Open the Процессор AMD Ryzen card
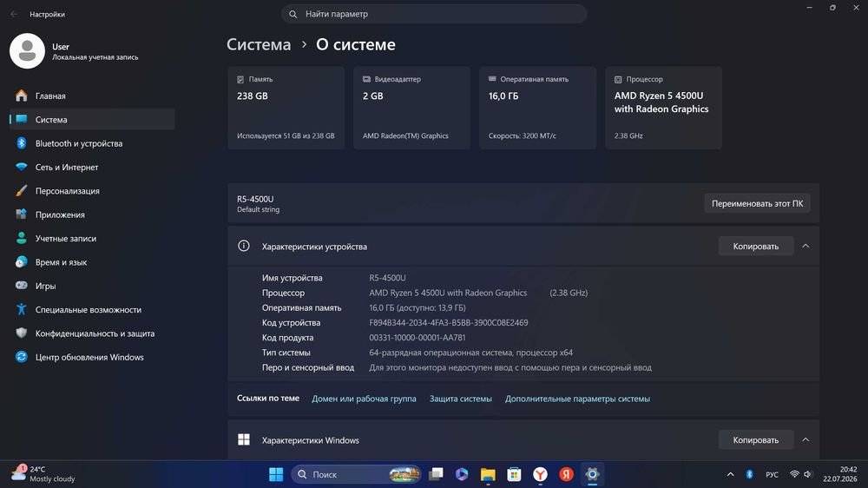Image resolution: width=868 pixels, height=488 pixels. pos(663,108)
